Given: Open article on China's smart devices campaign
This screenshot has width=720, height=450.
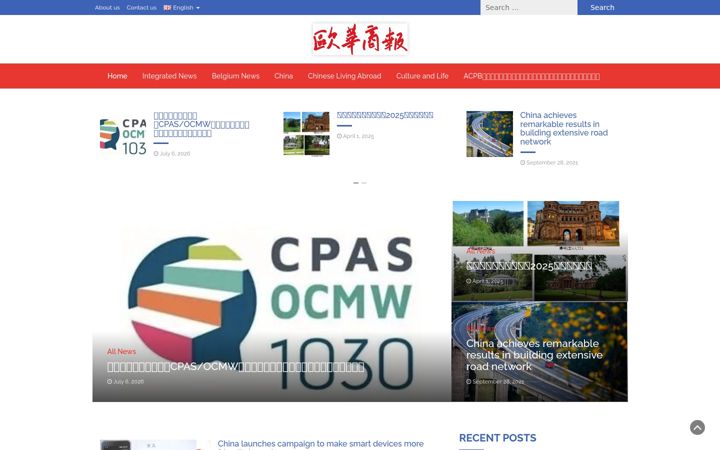Looking at the screenshot, I should 321,444.
